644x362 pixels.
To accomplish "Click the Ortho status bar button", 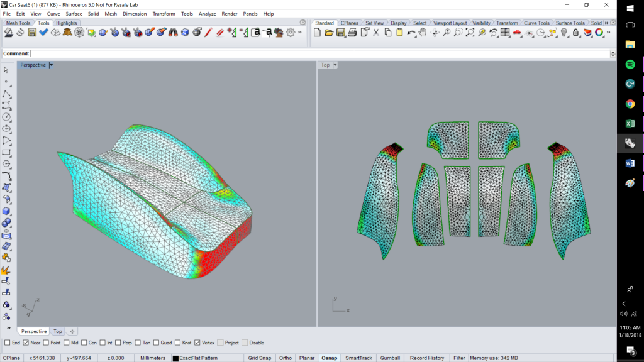I will (x=285, y=358).
